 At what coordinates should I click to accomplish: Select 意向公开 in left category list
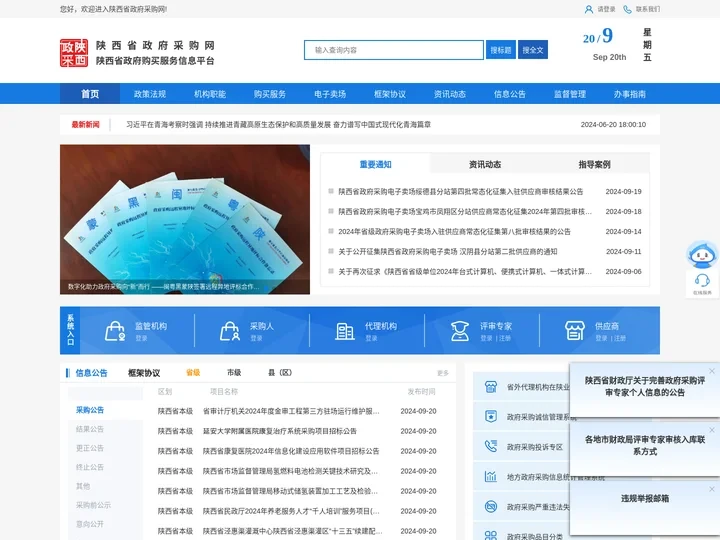(90, 524)
